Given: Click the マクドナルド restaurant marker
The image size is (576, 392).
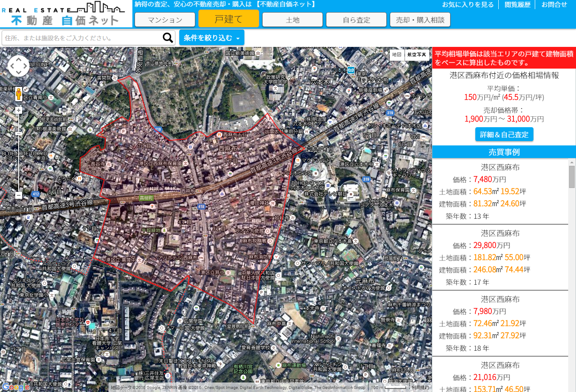Looking at the screenshot, I should (x=298, y=161).
